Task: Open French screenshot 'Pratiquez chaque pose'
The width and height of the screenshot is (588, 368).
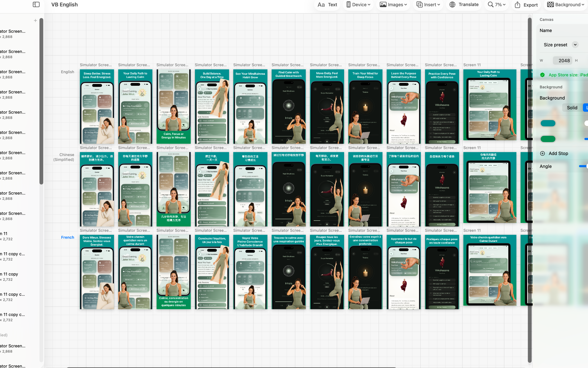Action: pos(442,272)
